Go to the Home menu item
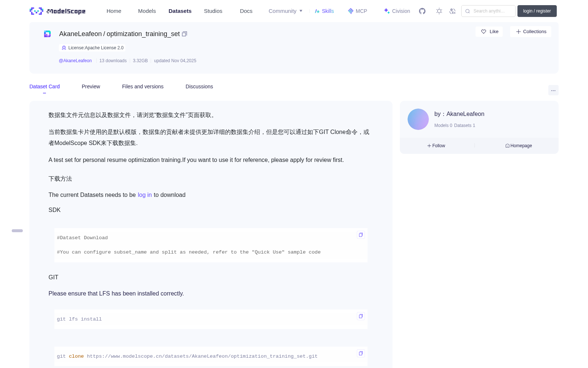Viewport: 588px width, 368px height. pos(114,11)
